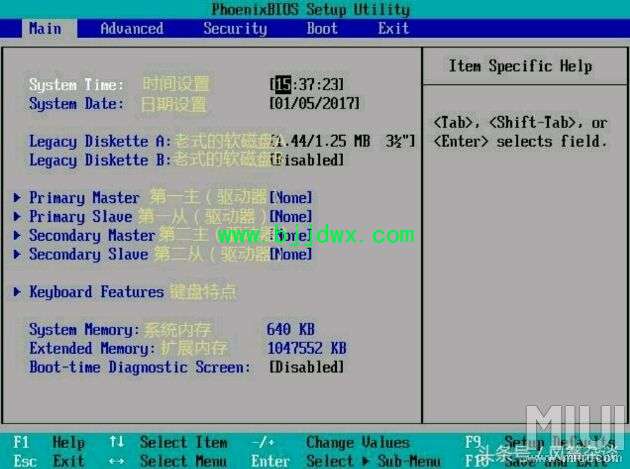Go to the Boot tab
Screen dimensions: 630x469
coord(322,29)
